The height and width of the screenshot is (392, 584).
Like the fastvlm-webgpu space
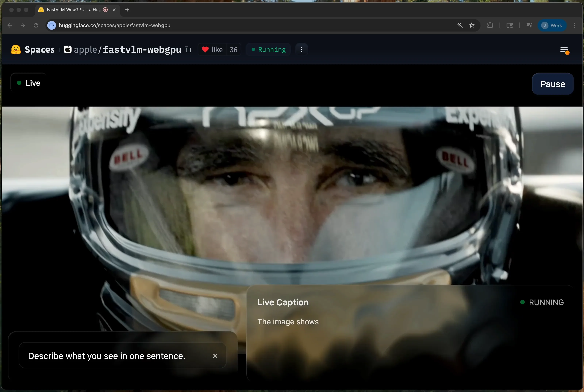[x=212, y=49]
